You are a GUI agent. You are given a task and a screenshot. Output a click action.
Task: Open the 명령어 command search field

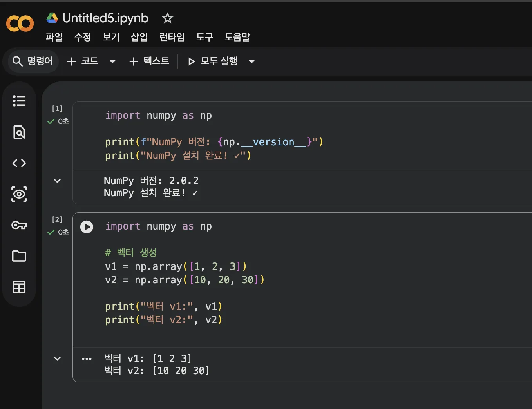tap(33, 62)
